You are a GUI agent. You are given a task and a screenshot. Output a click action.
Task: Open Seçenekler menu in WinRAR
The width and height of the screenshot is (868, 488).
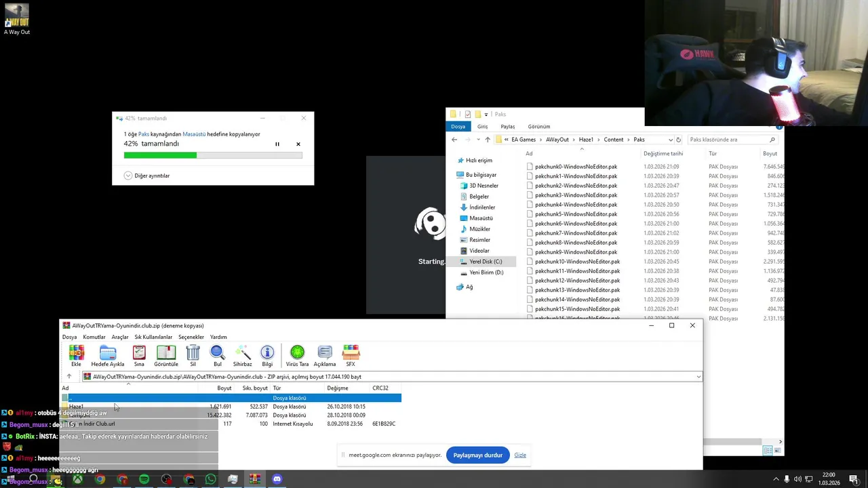click(x=191, y=337)
